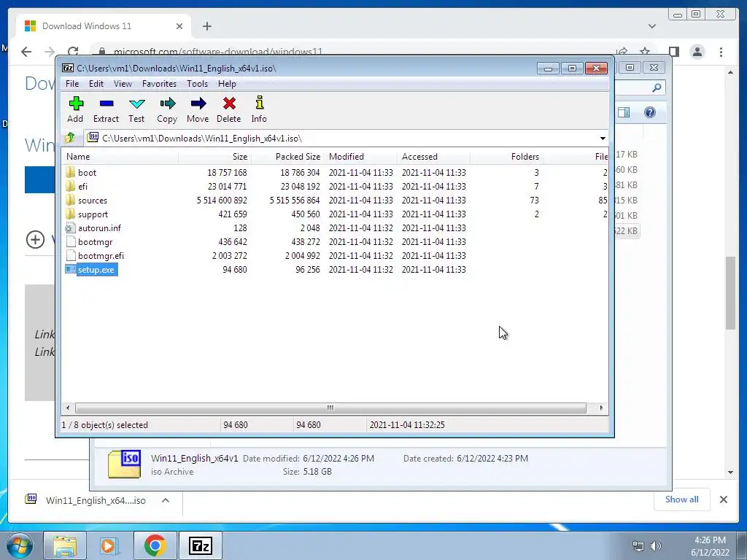Select the efi folder icon
The width and height of the screenshot is (747, 560).
(x=71, y=186)
